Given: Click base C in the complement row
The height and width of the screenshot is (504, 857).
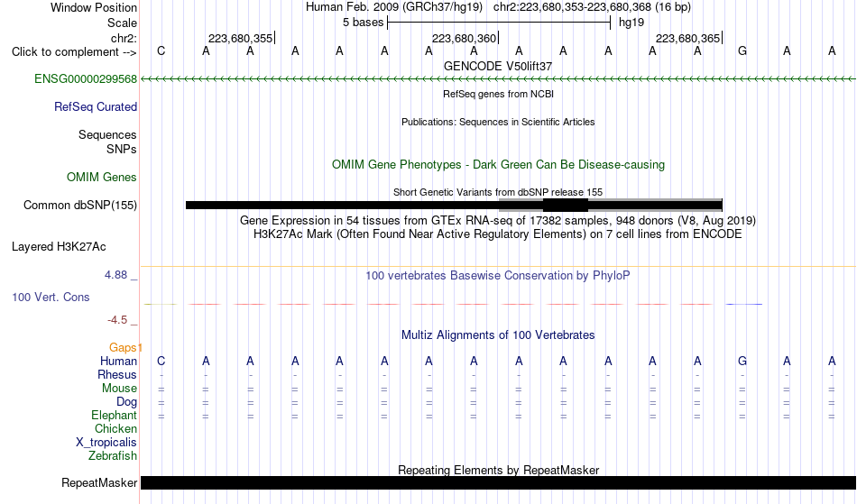Looking at the screenshot, I should (161, 51).
